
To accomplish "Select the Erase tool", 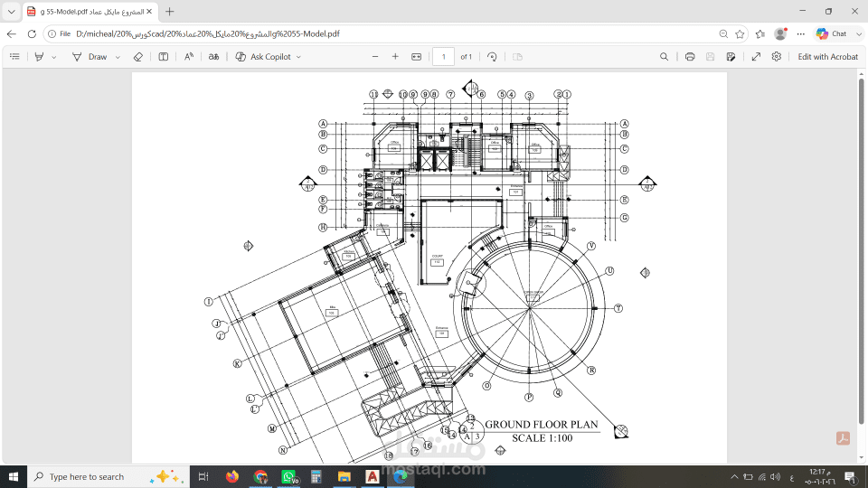I will click(138, 56).
